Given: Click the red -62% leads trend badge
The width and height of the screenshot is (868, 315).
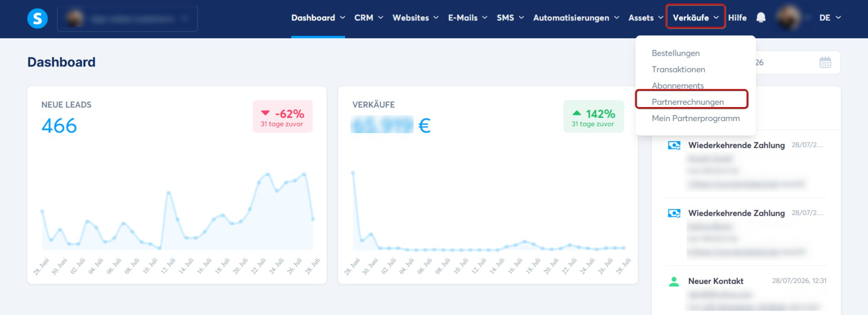Looking at the screenshot, I should (x=283, y=116).
